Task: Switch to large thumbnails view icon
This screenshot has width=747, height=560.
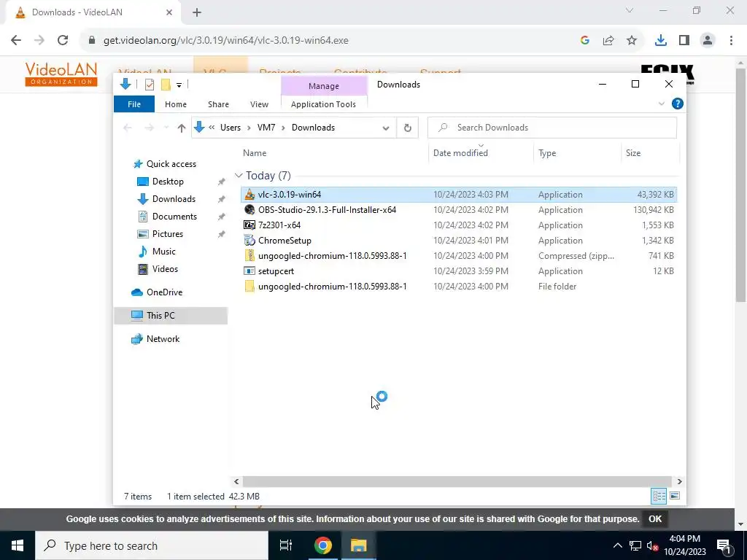Action: coord(675,496)
